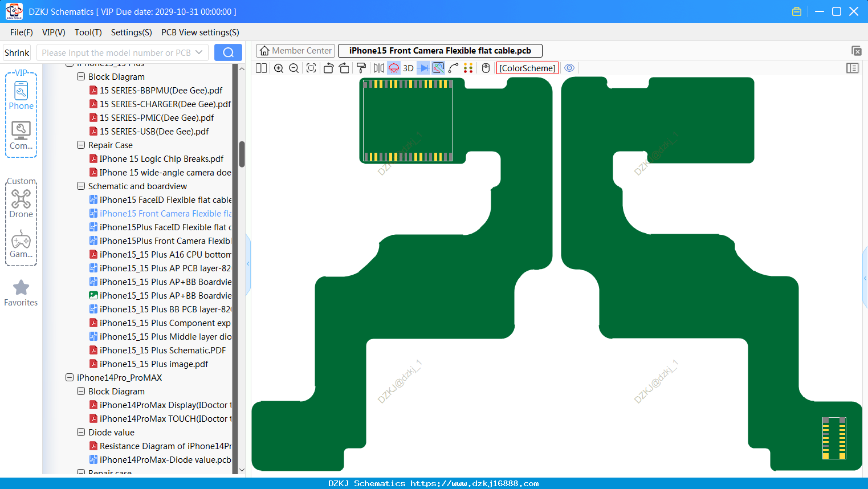Open iPhone15_15 Plus A16 CPU bottom file
This screenshot has width=868, height=489.
[160, 255]
